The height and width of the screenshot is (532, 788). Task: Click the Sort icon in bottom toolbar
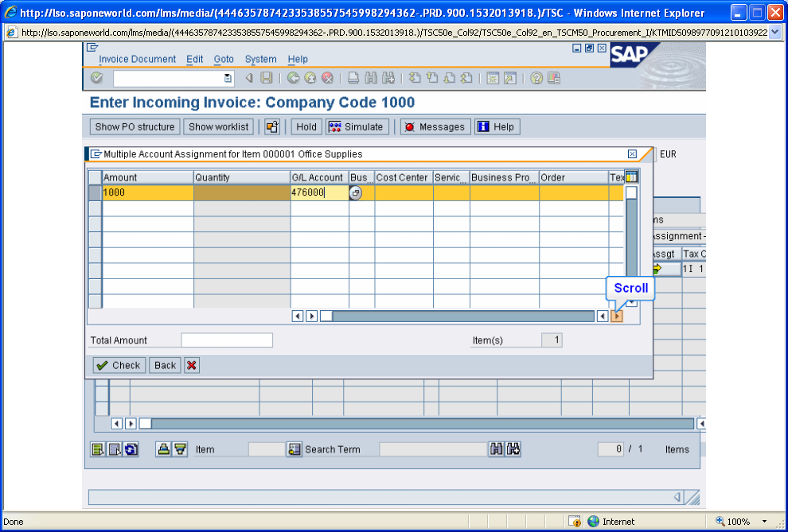point(163,449)
